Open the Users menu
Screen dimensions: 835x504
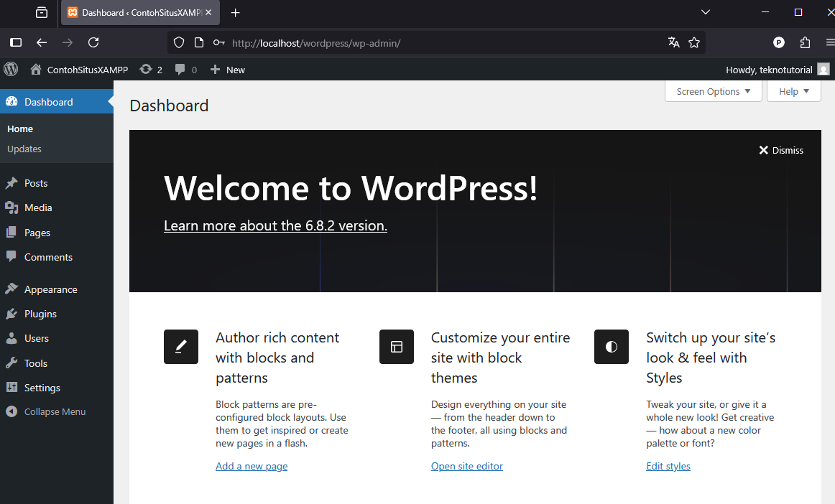[57, 338]
